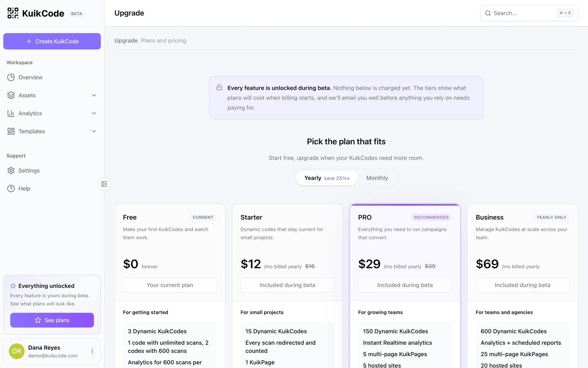588x368 pixels.
Task: Click the See plans button
Action: tap(52, 320)
